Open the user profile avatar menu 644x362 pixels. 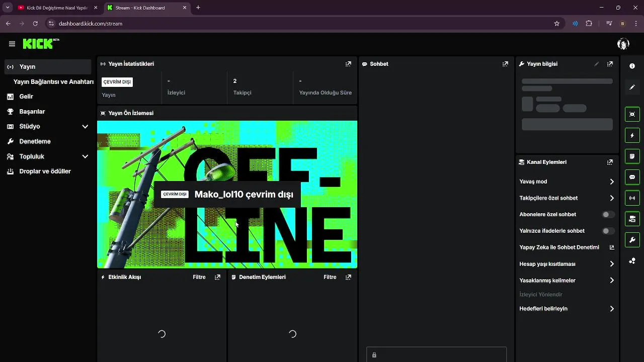[x=623, y=44]
